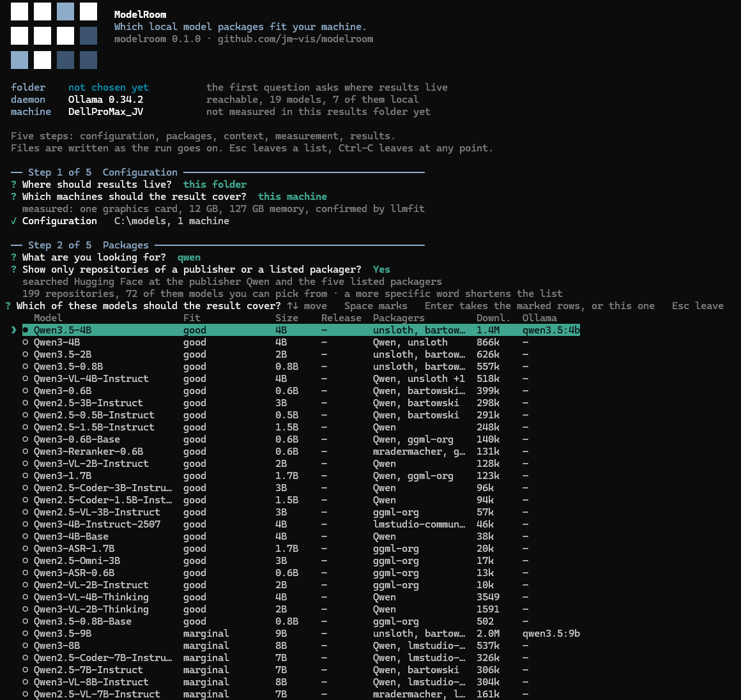Click the 'Step 2 of 5 Packages' heading

click(x=88, y=245)
